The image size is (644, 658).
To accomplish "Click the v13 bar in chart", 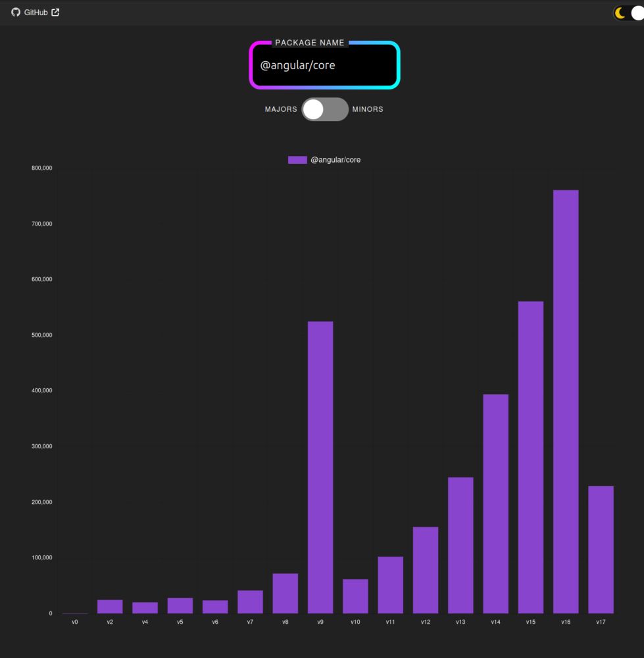I will pos(460,545).
